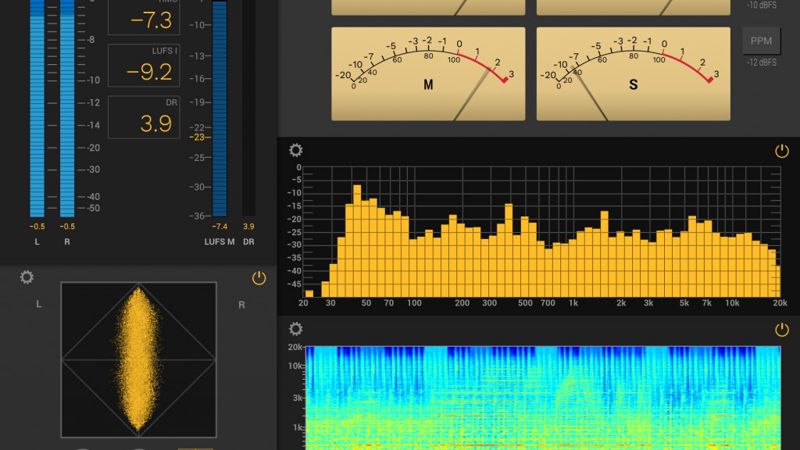Image resolution: width=800 pixels, height=450 pixels.
Task: Click the M VU meter
Action: pos(428,74)
